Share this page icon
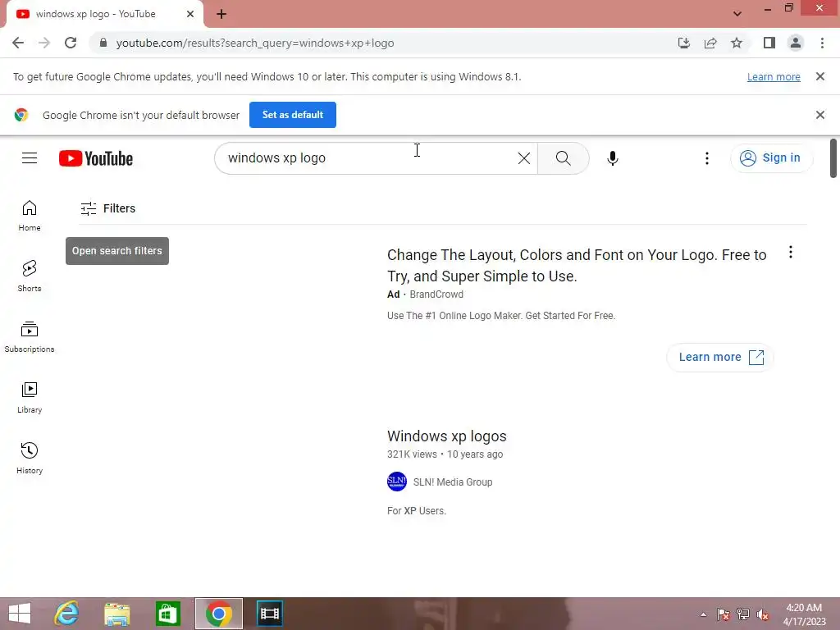This screenshot has width=840, height=630. (x=710, y=43)
